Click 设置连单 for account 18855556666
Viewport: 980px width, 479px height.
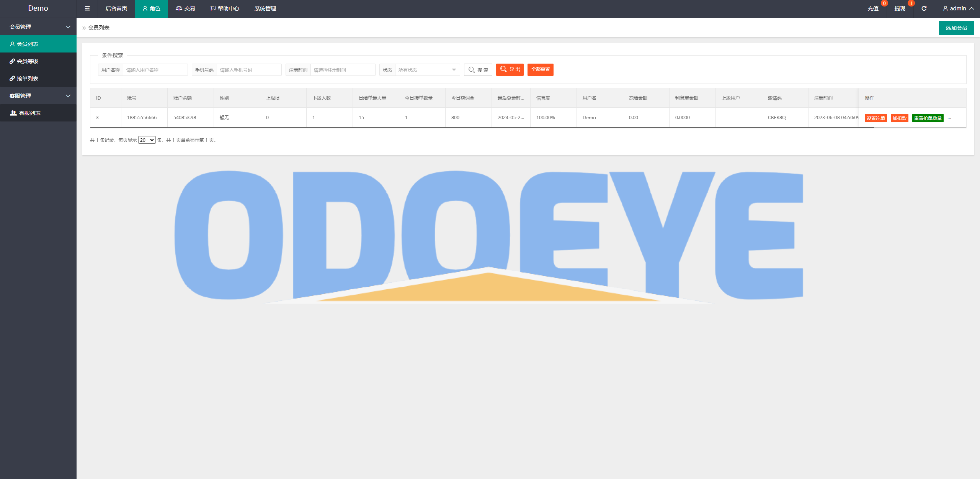coord(875,118)
